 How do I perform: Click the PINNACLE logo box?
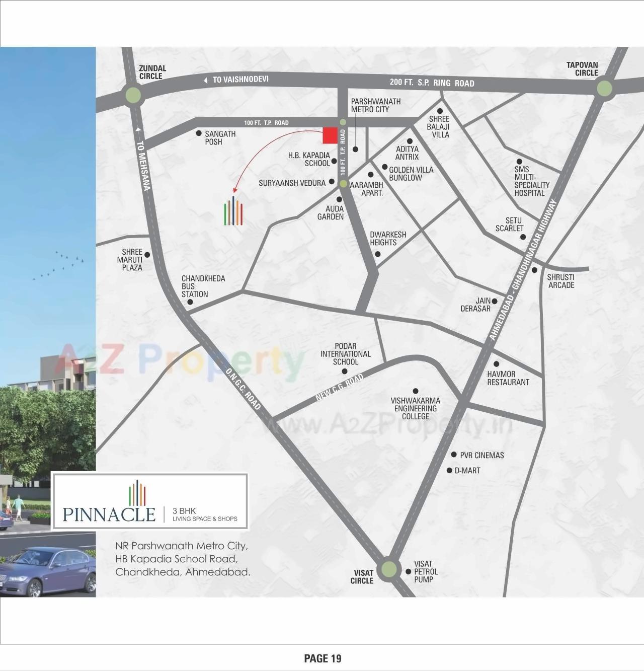click(150, 501)
